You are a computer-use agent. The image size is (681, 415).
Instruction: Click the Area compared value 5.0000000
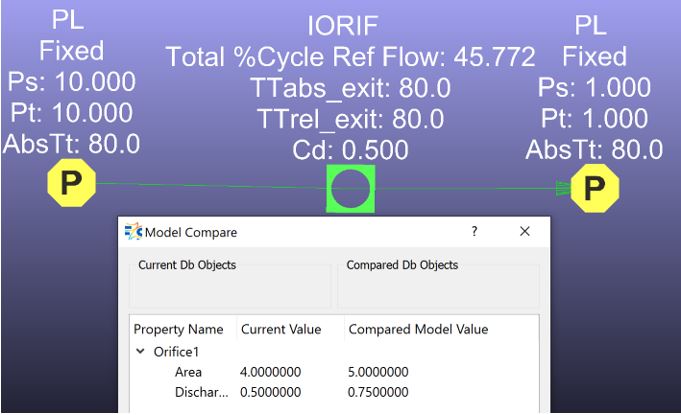click(381, 372)
